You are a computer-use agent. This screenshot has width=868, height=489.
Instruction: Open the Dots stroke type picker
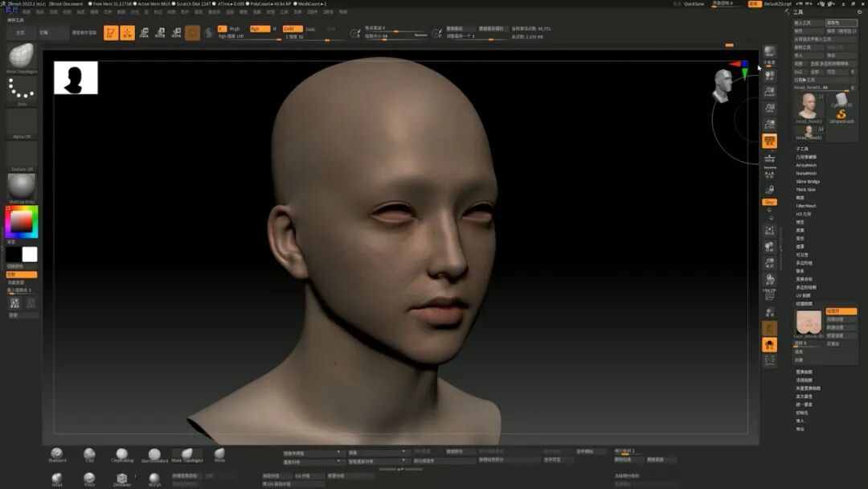(22, 92)
